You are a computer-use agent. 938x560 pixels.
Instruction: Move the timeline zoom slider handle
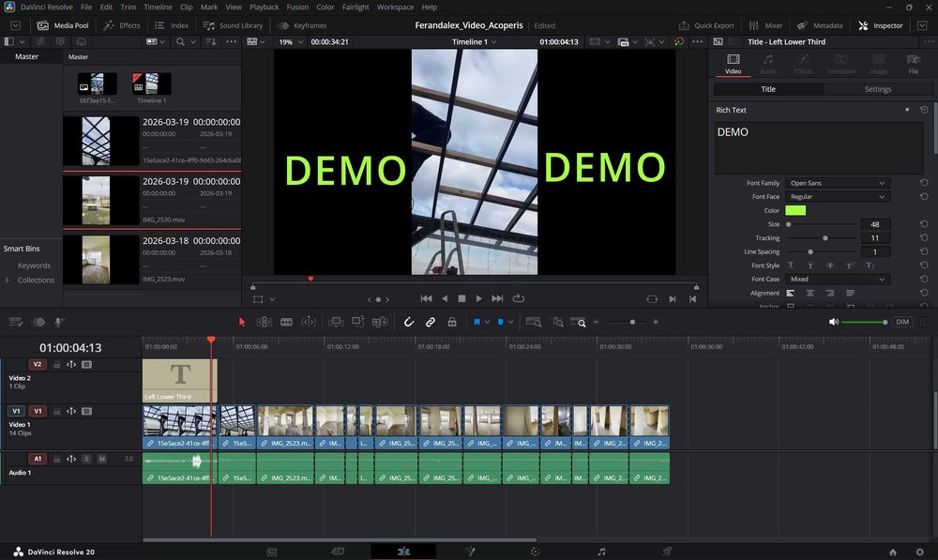(x=632, y=322)
